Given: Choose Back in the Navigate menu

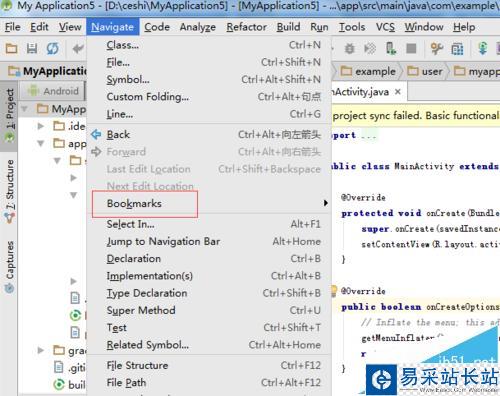Looking at the screenshot, I should click(209, 135).
